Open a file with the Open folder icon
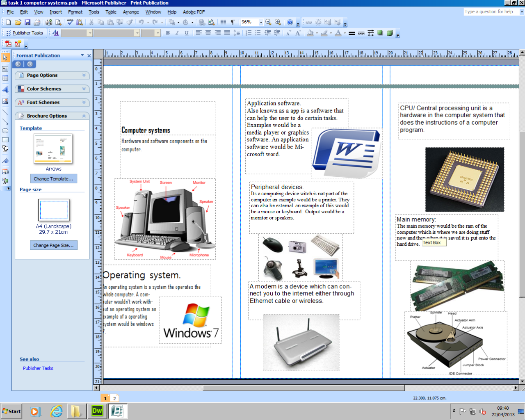Screen dimensions: 525x420 (x=18, y=22)
